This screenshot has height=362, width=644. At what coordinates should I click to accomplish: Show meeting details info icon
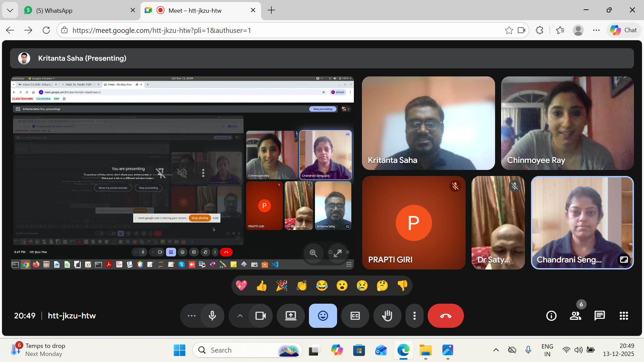point(551,316)
